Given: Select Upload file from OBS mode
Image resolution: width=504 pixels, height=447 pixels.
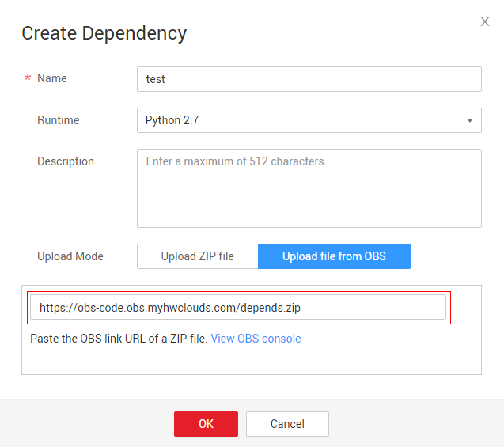Looking at the screenshot, I should click(x=334, y=256).
